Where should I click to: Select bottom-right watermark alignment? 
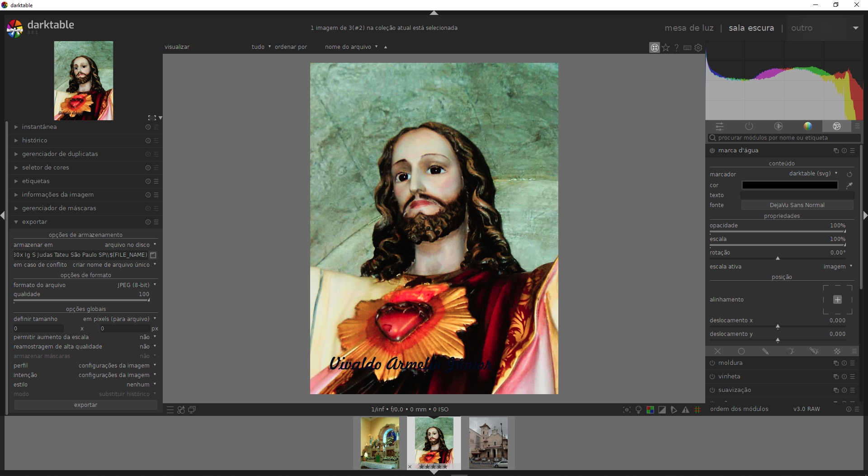tap(849, 311)
